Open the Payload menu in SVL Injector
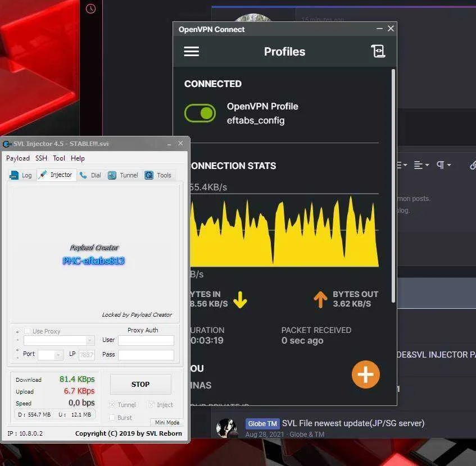 pyautogui.click(x=18, y=158)
